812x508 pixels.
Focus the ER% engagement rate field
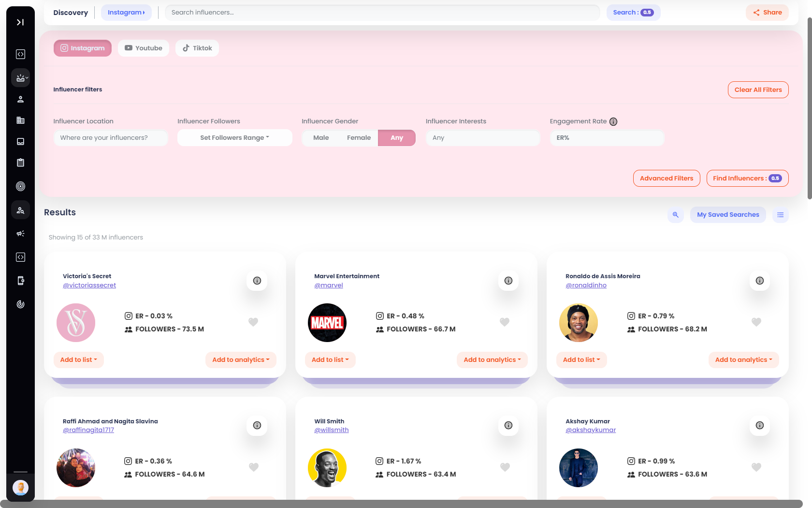(607, 138)
